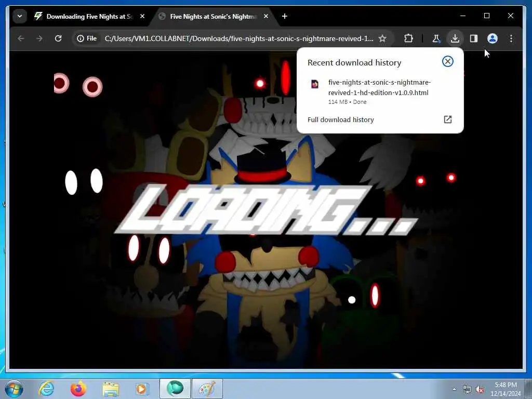This screenshot has height=399, width=532.
Task: Open the Extensions puzzle icon
Action: [x=408, y=38]
